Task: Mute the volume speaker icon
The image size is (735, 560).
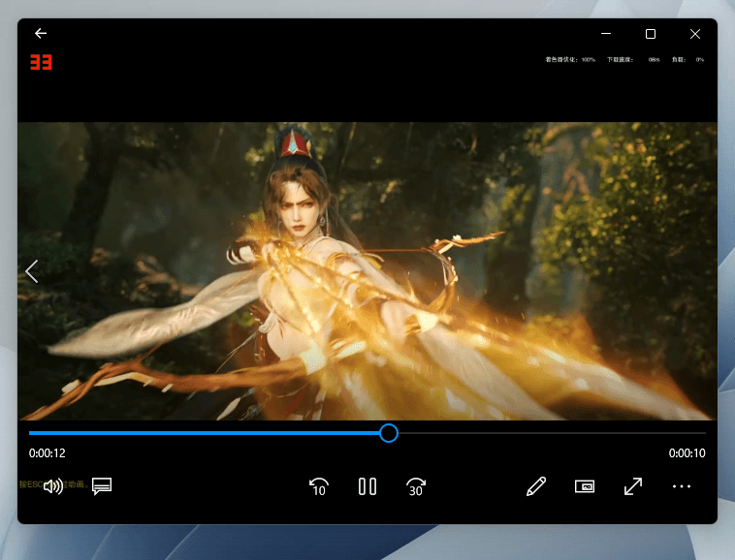Action: pos(52,486)
